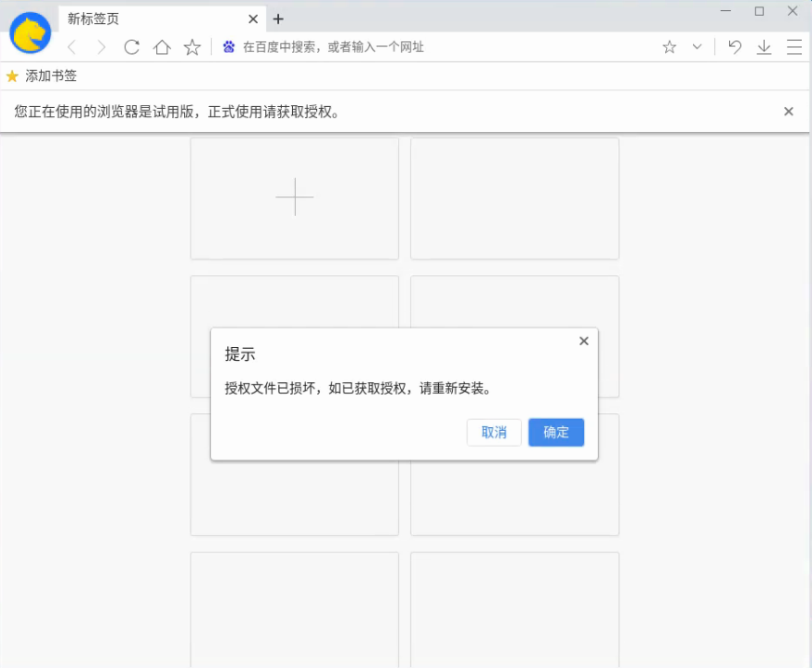Click the 确定 button in the dialog
The image size is (812, 668).
point(556,433)
